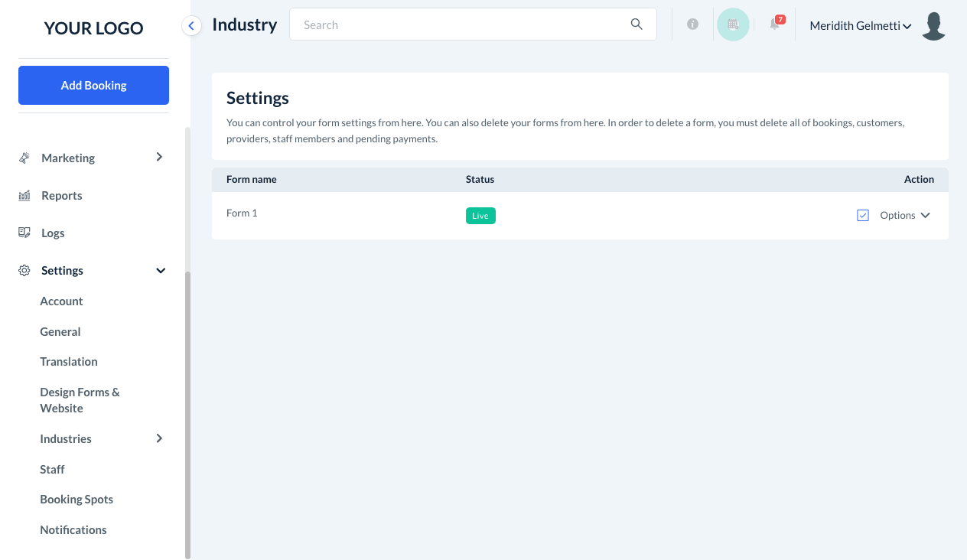Click the search magnifier icon
967x560 pixels.
coord(637,24)
